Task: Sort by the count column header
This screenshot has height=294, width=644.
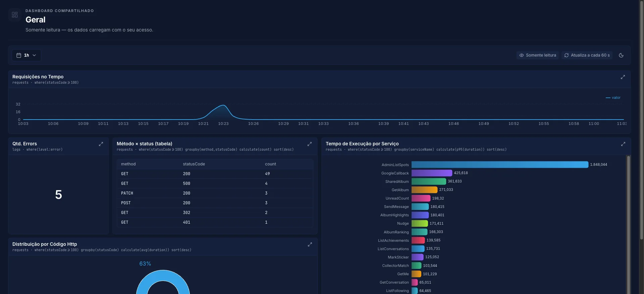Action: click(270, 164)
